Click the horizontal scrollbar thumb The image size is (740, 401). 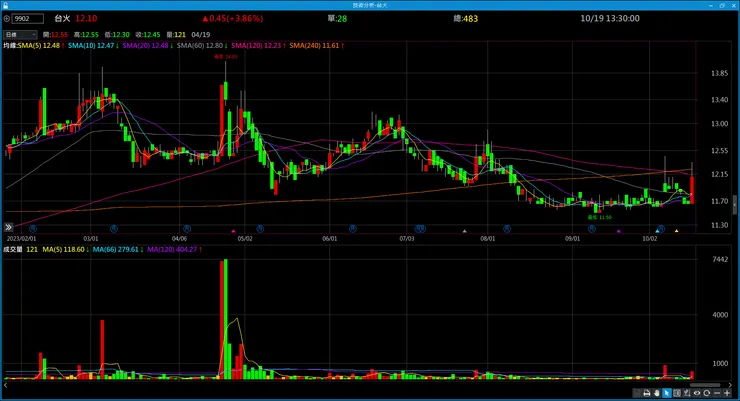pyautogui.click(x=705, y=385)
